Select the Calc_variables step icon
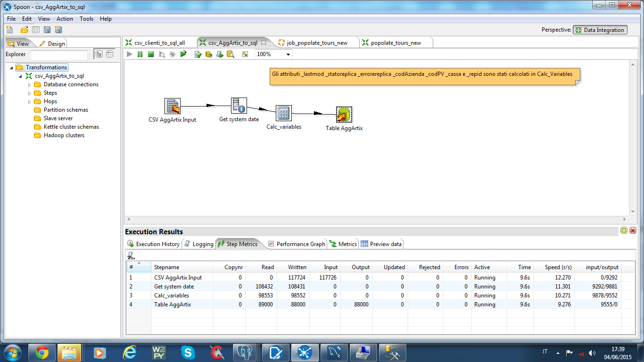644x362 pixels. 284,113
